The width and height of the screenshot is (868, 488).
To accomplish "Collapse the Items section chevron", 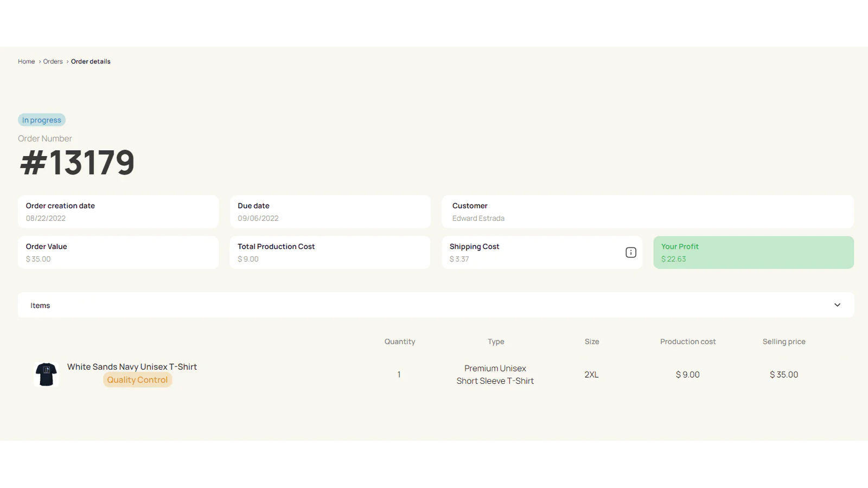I will tap(837, 305).
